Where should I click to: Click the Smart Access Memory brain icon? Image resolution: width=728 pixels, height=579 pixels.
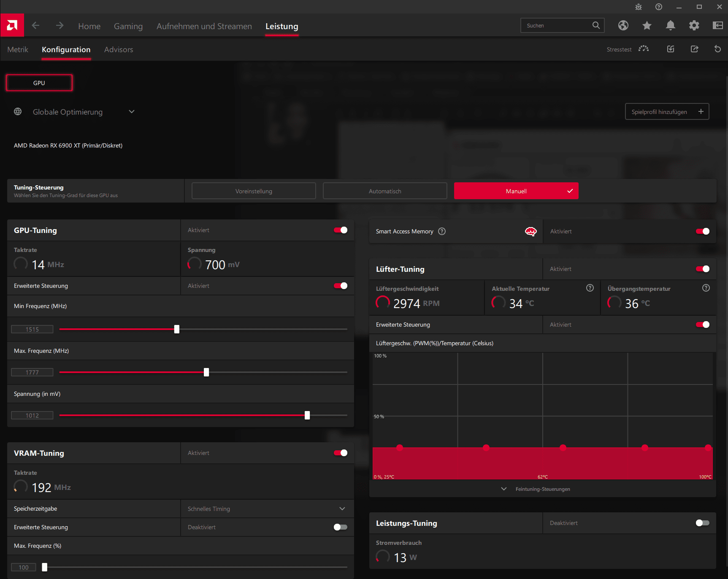[531, 231]
